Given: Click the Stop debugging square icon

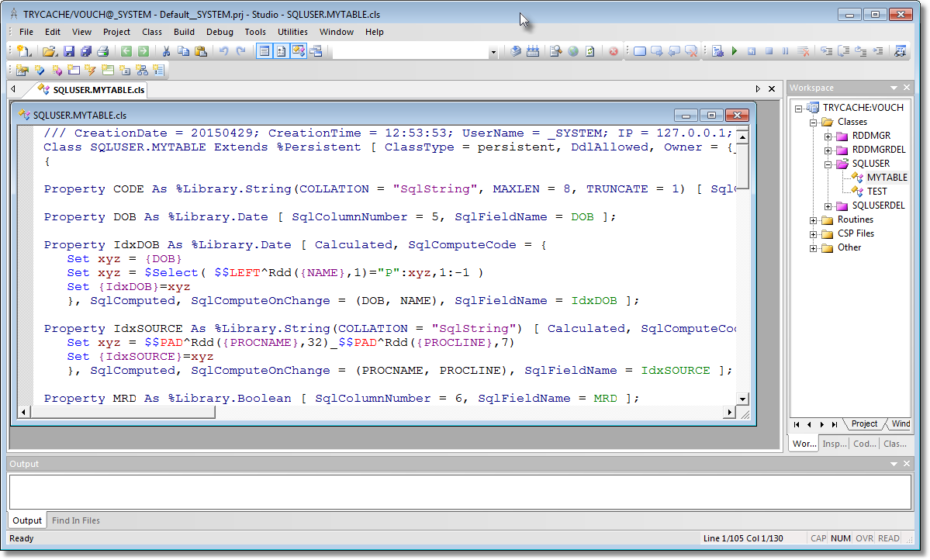Looking at the screenshot, I should (x=769, y=52).
